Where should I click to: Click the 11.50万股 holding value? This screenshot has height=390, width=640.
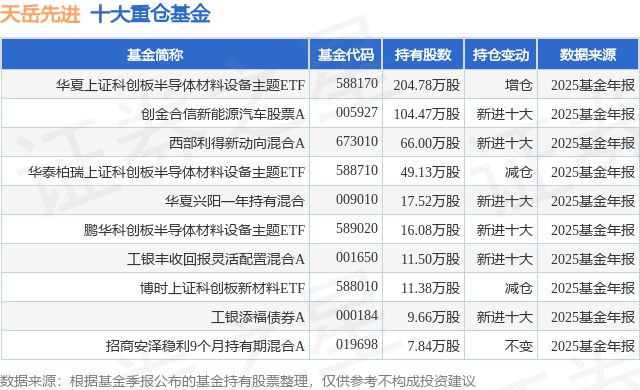(x=430, y=259)
